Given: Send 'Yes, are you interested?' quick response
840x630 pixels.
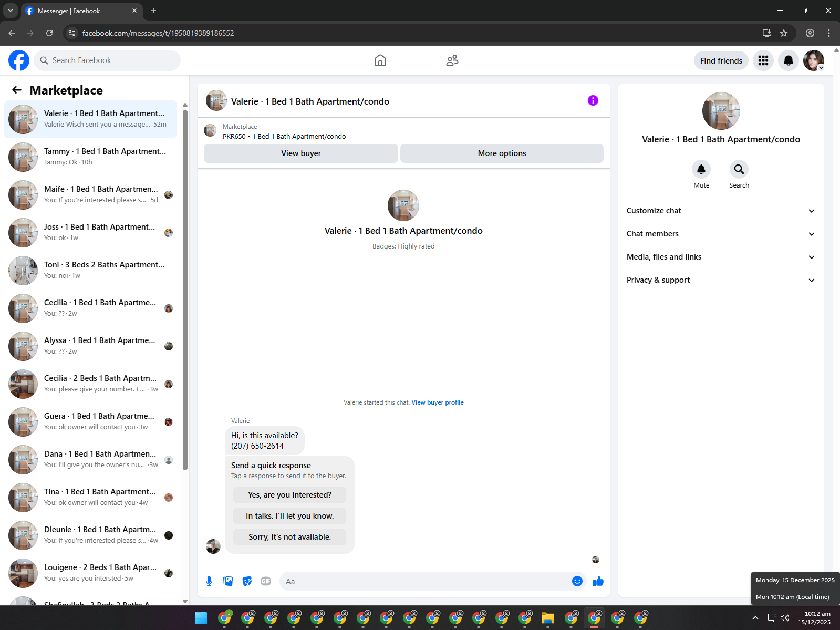Looking at the screenshot, I should point(290,495).
